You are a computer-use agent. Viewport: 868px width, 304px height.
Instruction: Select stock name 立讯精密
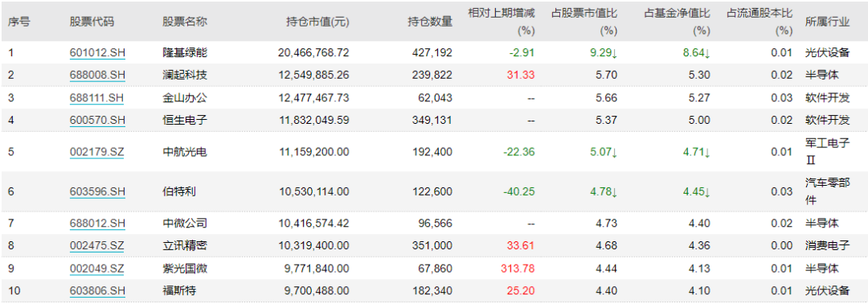(x=184, y=245)
